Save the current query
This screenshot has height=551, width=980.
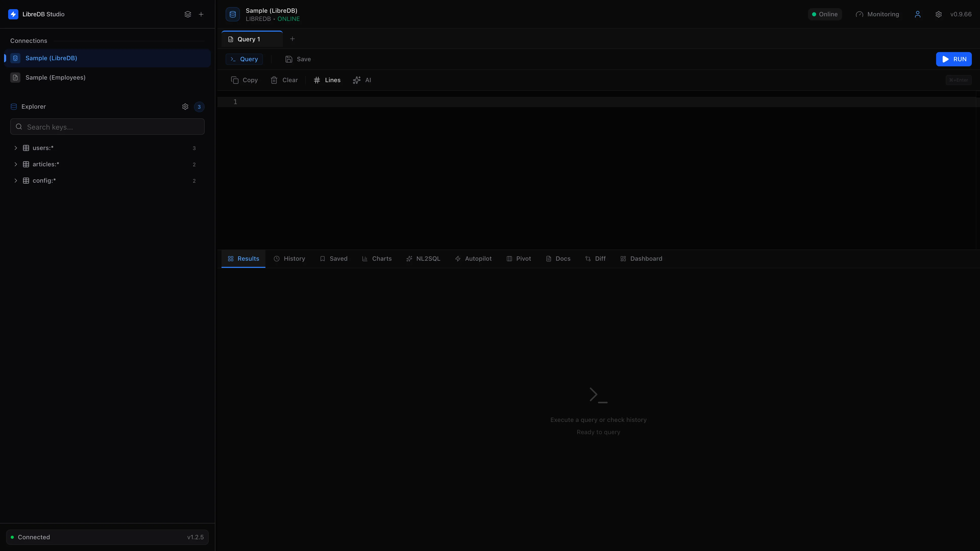point(298,59)
